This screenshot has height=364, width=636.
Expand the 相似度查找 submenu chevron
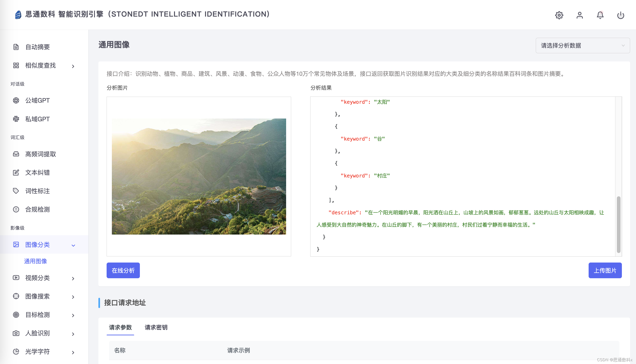pos(73,66)
